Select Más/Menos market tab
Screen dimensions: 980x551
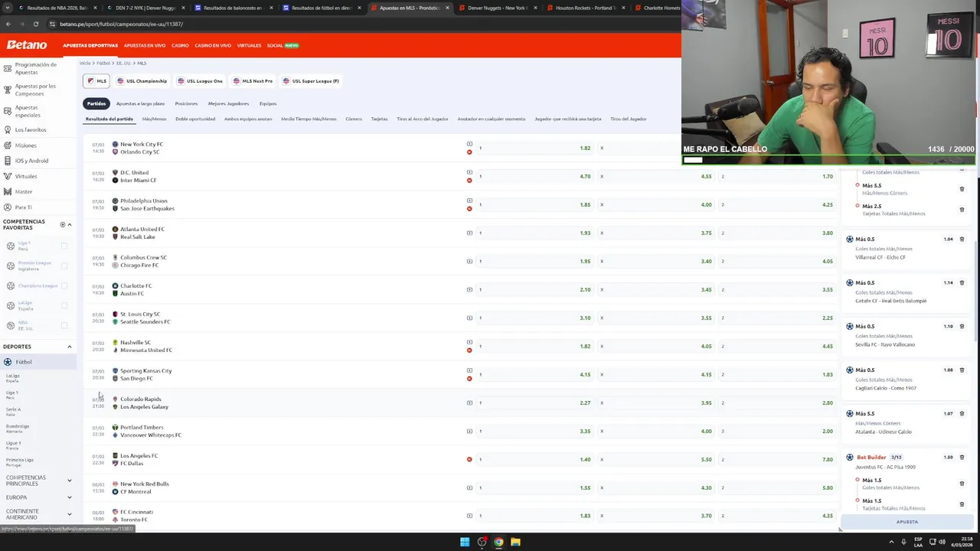coord(154,119)
